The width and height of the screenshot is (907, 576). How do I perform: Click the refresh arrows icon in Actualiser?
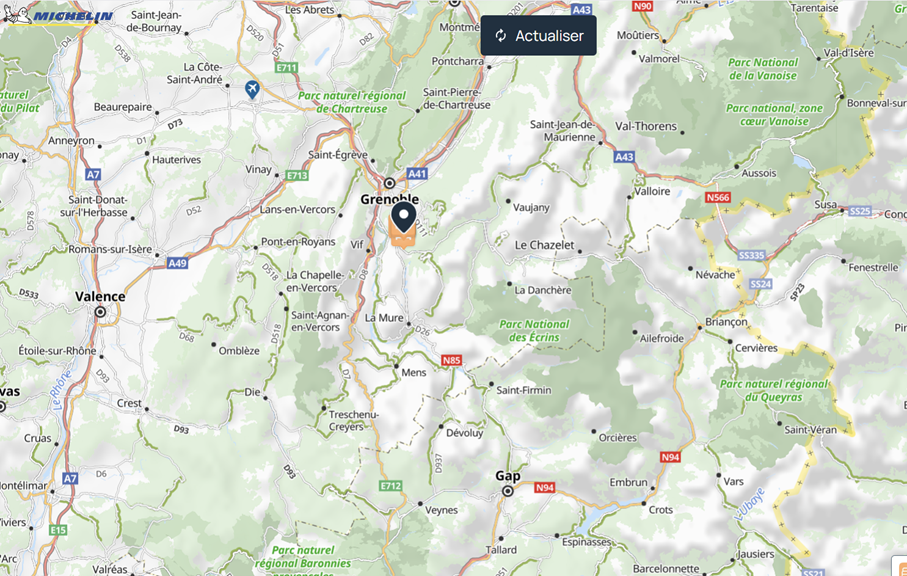point(501,36)
